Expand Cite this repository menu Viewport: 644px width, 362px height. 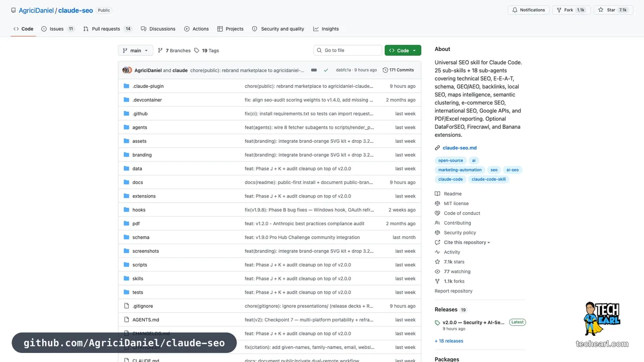pos(466,242)
